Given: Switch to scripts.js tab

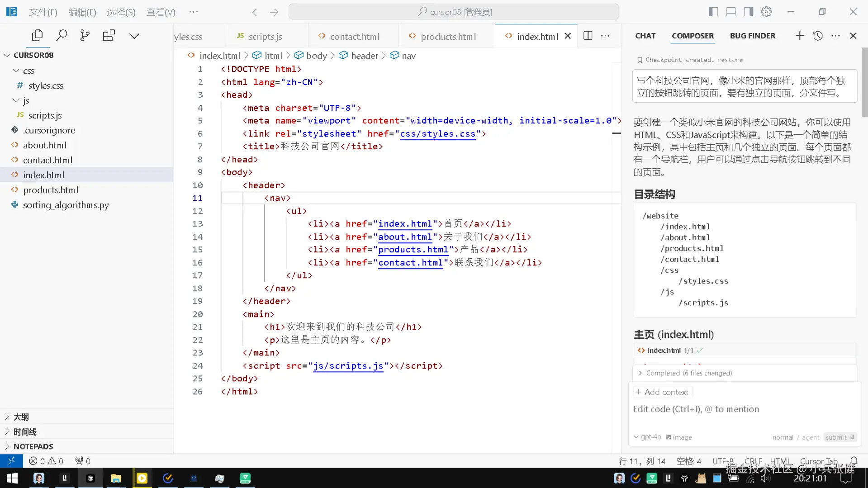Looking at the screenshot, I should 265,37.
